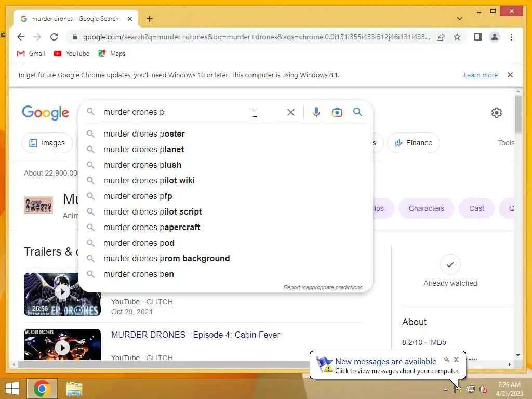Close the murder drones Google Search tab
This screenshot has height=399, width=532.
pos(129,19)
